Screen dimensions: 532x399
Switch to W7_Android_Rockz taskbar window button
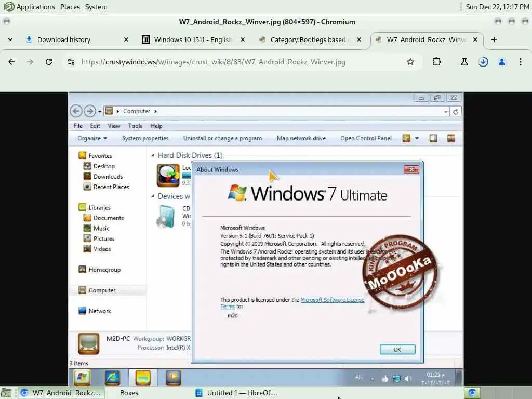pos(61,393)
